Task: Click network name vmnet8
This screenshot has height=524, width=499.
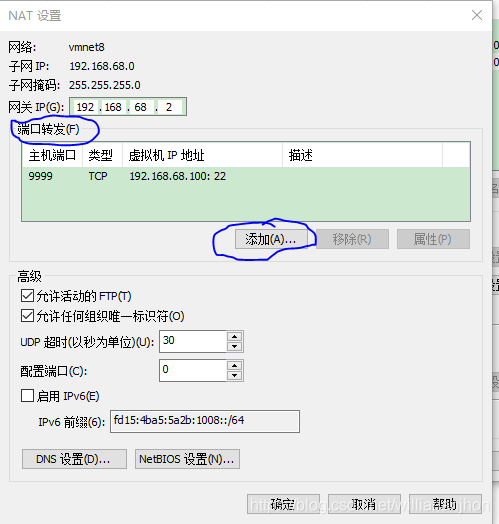Action: [87, 47]
